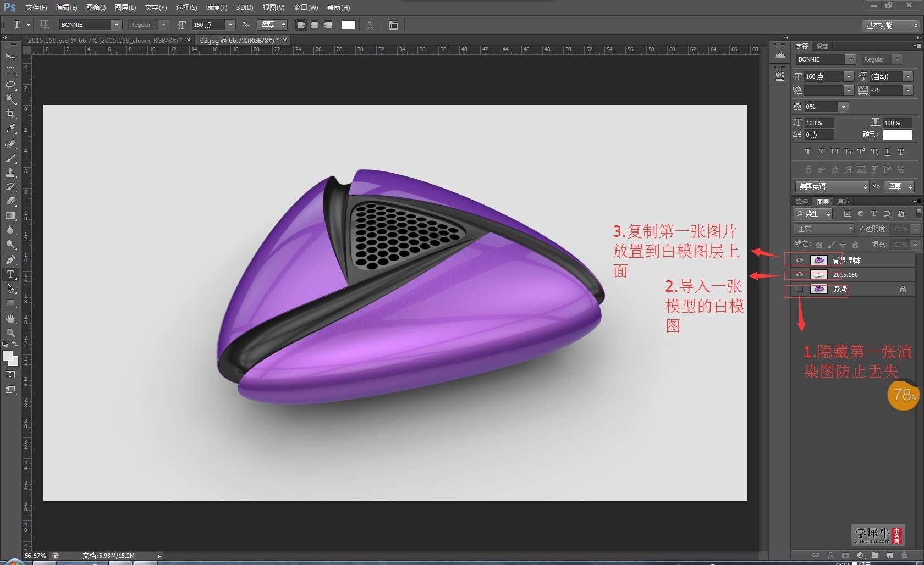Select the Blur tool

10,230
